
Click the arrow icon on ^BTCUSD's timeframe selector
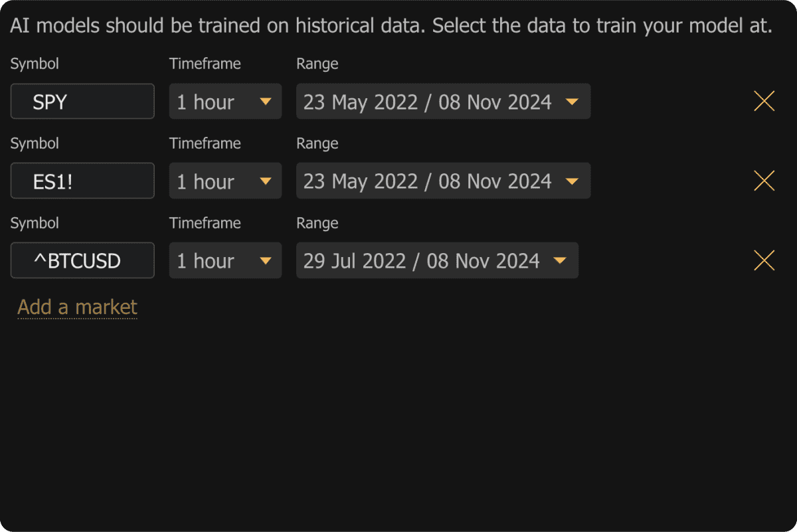click(x=266, y=260)
